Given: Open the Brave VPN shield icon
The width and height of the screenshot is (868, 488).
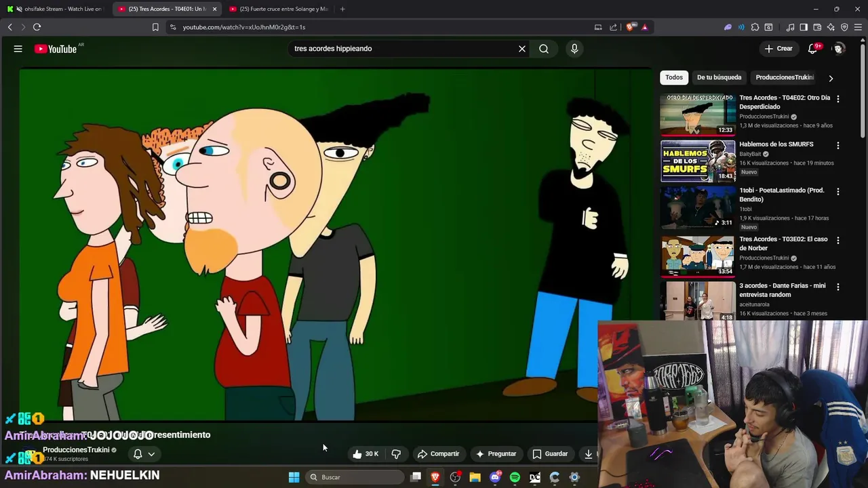Looking at the screenshot, I should click(844, 27).
